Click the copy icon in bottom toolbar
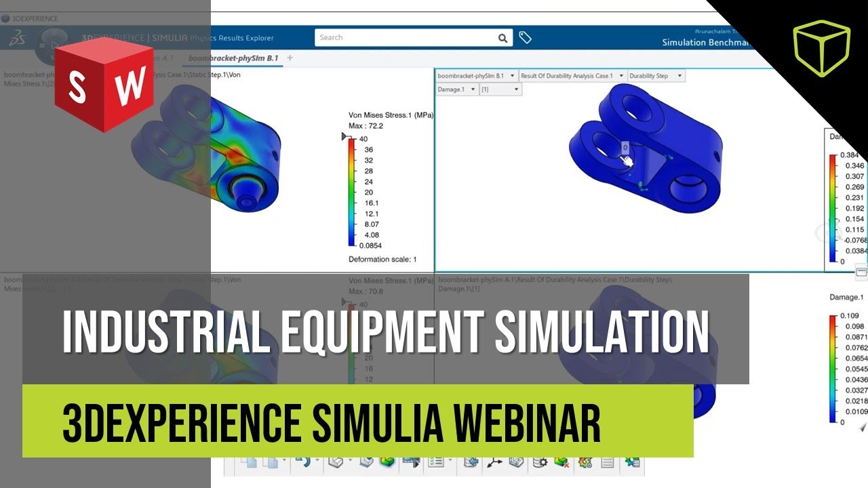This screenshot has height=488, width=868. [x=248, y=462]
